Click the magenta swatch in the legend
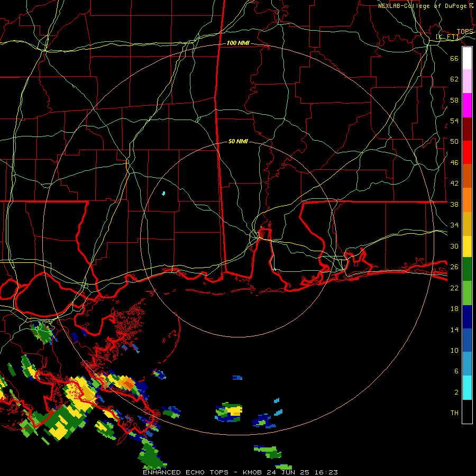The width and height of the screenshot is (476, 476). [x=467, y=105]
